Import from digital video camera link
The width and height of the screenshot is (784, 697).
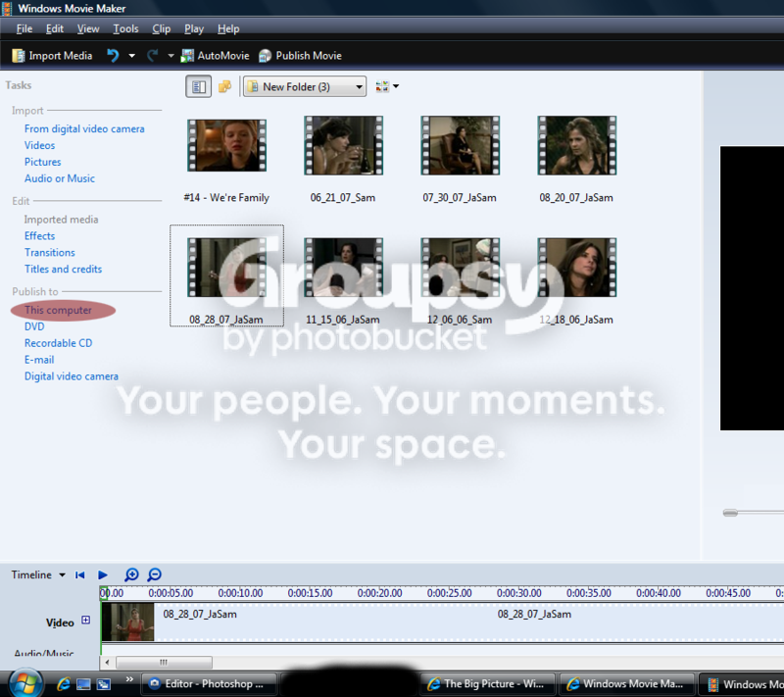click(84, 129)
